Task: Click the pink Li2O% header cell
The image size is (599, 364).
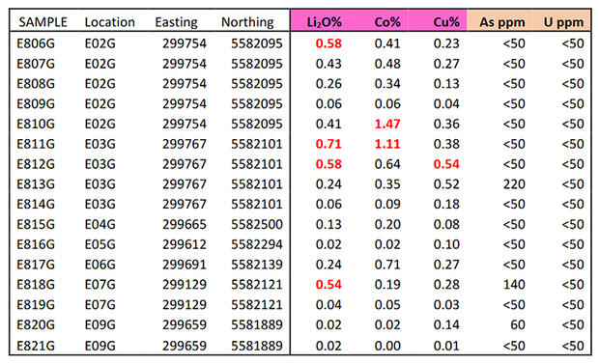Action: pos(320,20)
